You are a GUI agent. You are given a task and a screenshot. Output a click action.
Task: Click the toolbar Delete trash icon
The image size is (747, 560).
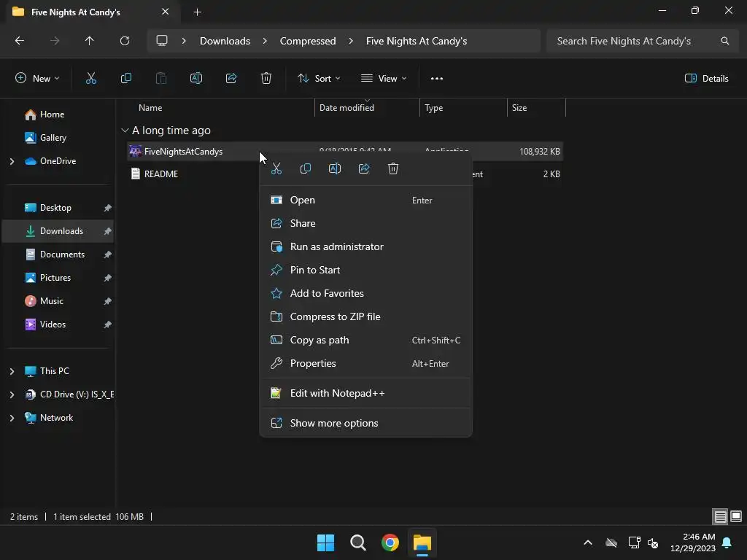point(266,79)
